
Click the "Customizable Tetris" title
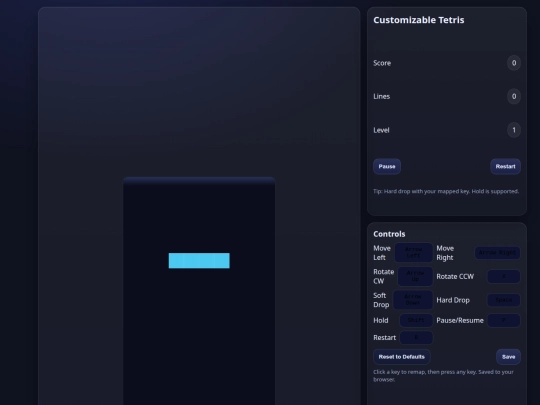pyautogui.click(x=419, y=20)
